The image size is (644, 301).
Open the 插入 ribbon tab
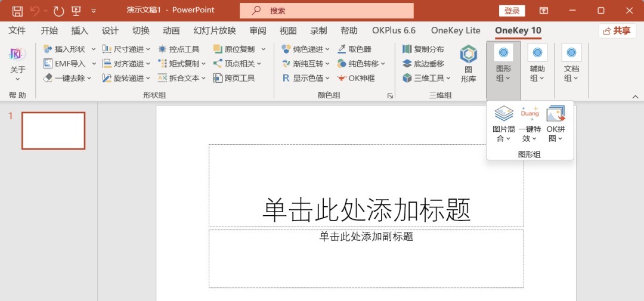pos(79,30)
